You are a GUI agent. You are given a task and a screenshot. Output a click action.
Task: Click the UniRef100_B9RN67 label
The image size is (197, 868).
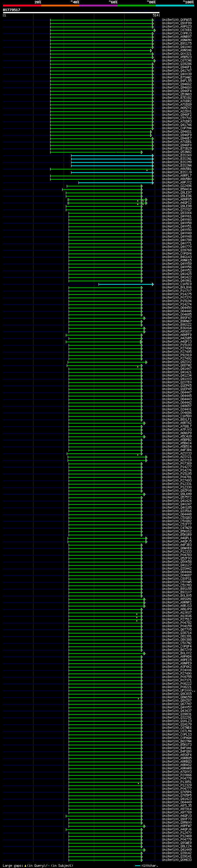point(177,321)
